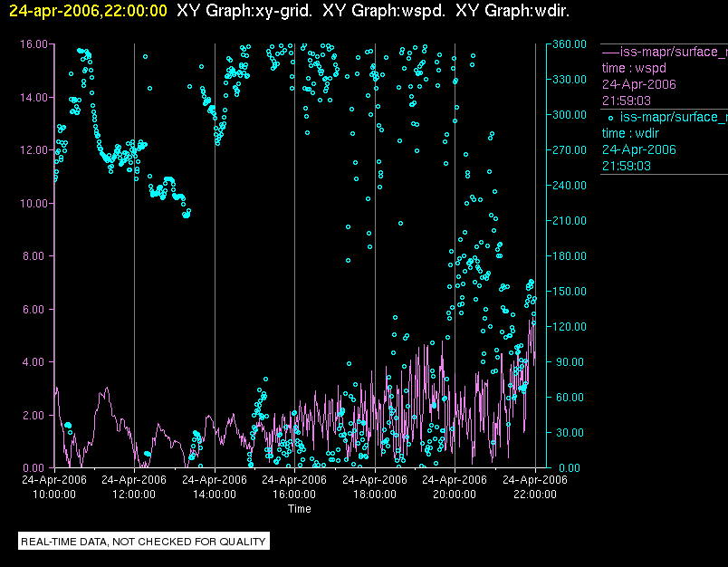This screenshot has height=567, width=728.
Task: Click the right axis value 30.00
Action: pos(570,433)
